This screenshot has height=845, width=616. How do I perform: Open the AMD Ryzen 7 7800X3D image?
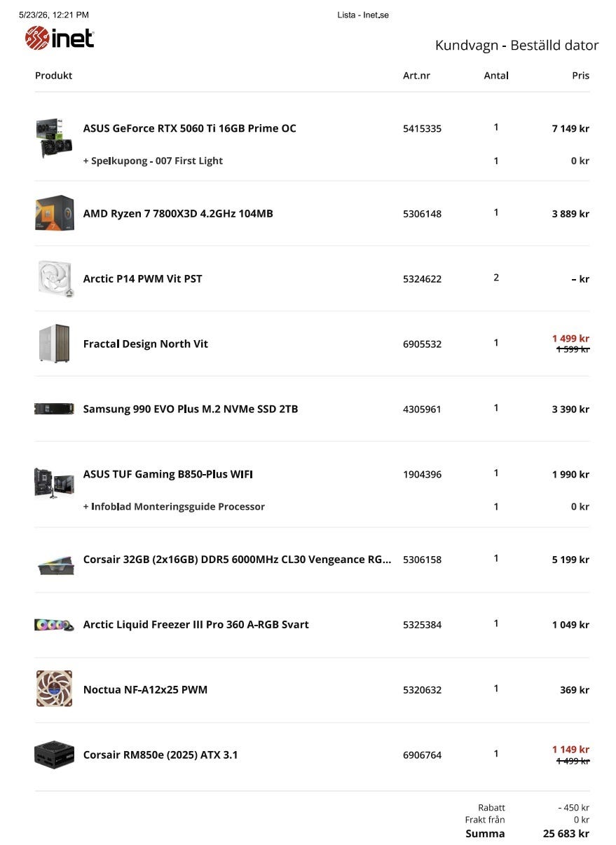click(54, 213)
